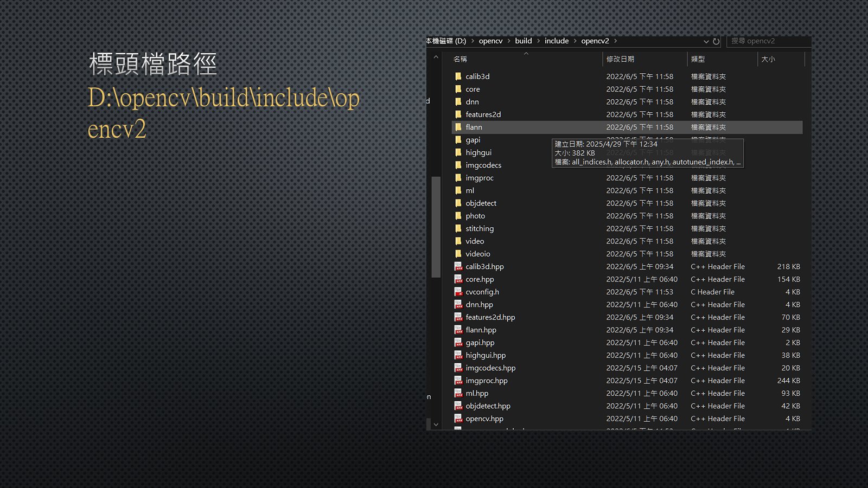Click the slide path text D:\opencv\build\include\opencv2
This screenshot has width=868, height=488.
pyautogui.click(x=224, y=113)
